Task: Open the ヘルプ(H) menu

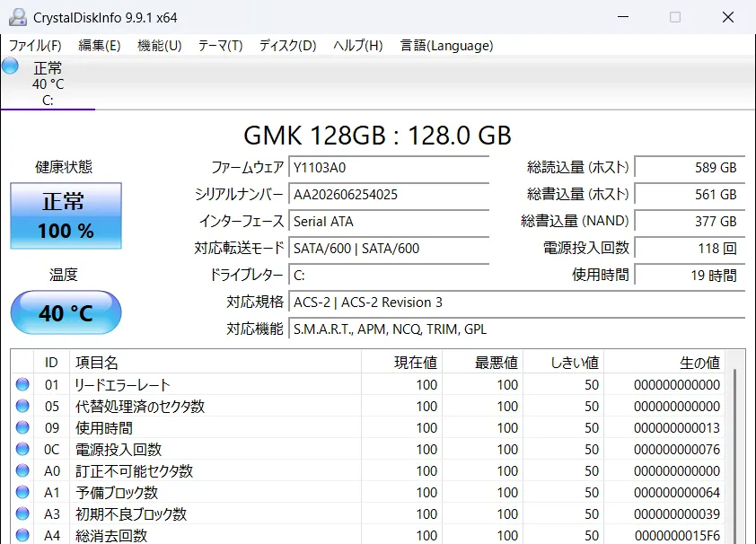Action: (358, 46)
